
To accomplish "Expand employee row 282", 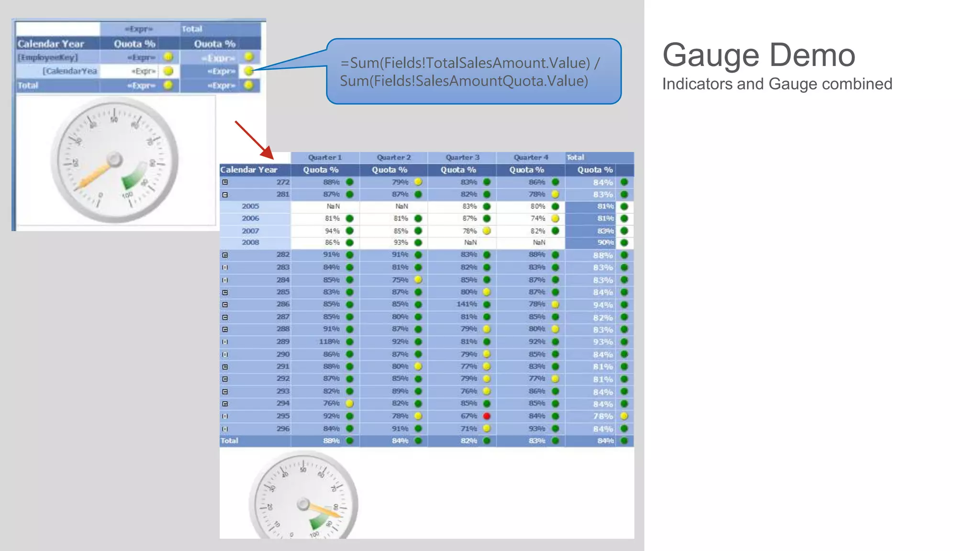I will [x=225, y=255].
